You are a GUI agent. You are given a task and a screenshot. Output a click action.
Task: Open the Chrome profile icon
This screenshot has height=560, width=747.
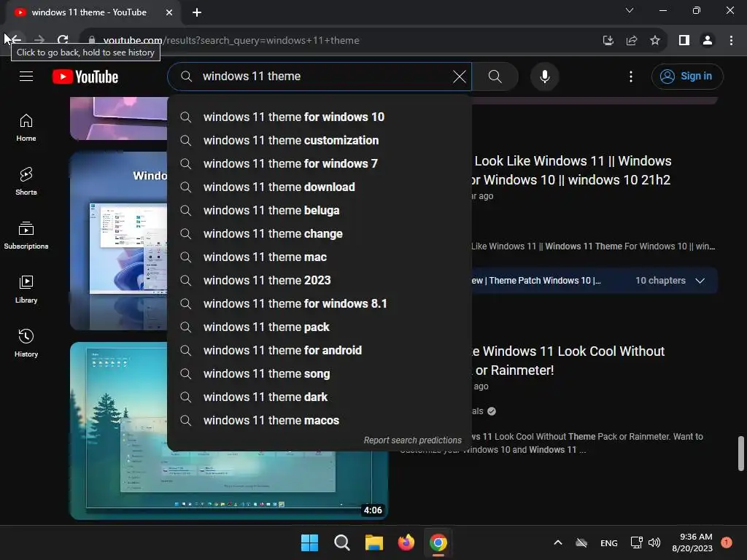point(708,40)
